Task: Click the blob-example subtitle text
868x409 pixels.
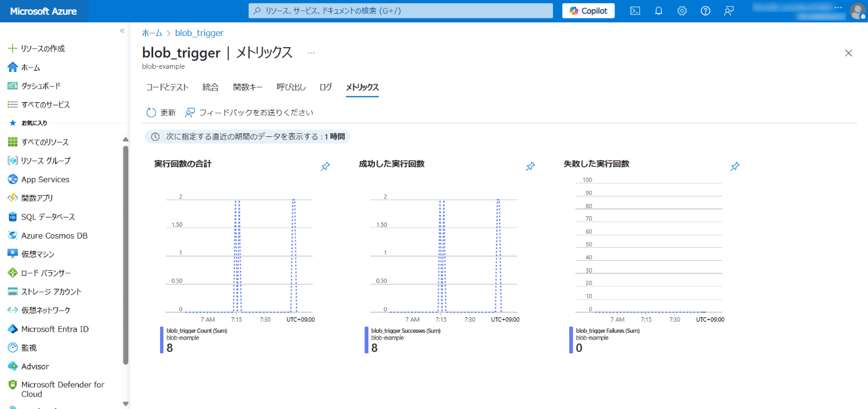Action: tap(164, 66)
